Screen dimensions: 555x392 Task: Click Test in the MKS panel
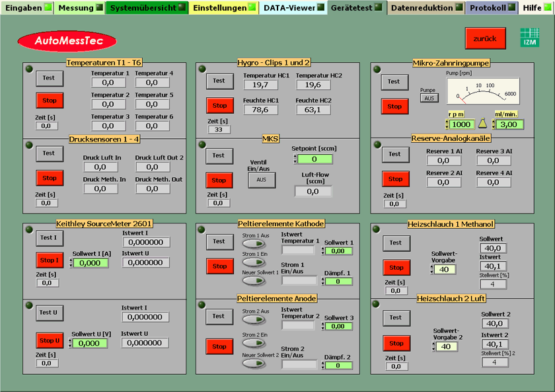[x=219, y=156]
